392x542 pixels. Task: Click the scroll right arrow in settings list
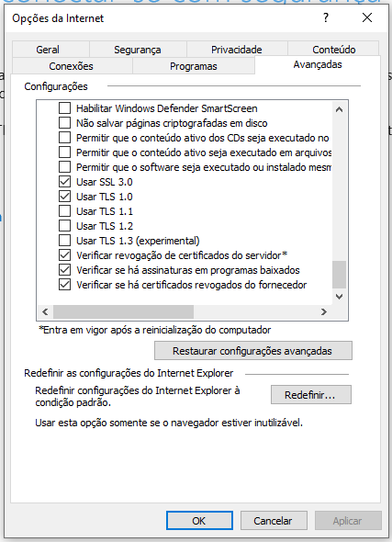(x=324, y=311)
